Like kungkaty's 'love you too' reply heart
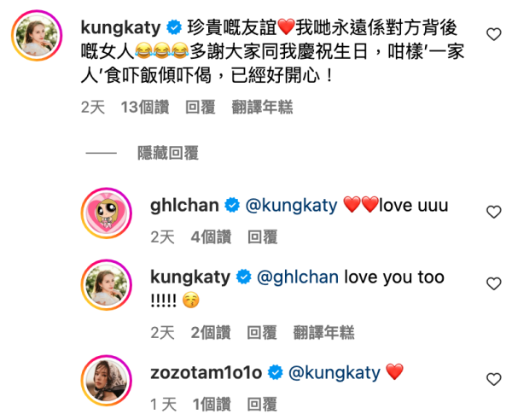 click(494, 283)
